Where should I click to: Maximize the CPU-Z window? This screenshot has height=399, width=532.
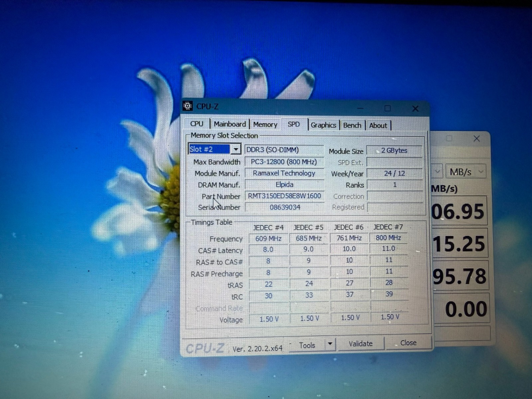click(x=388, y=108)
